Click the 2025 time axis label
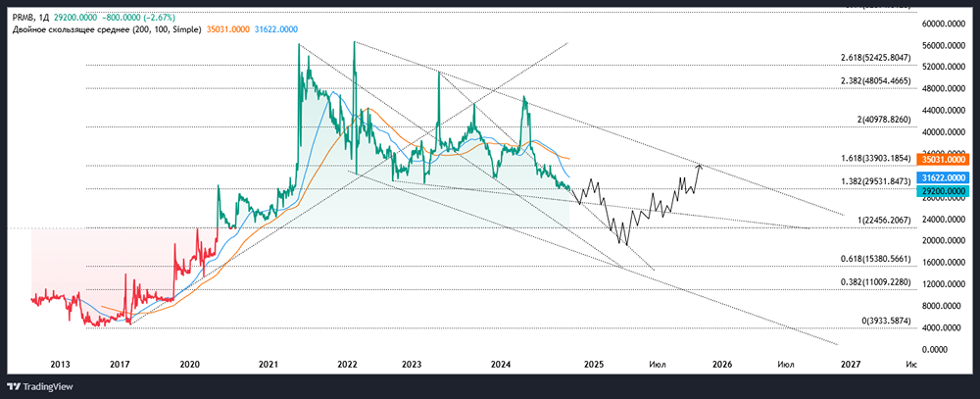This screenshot has height=399, width=980. 593,364
